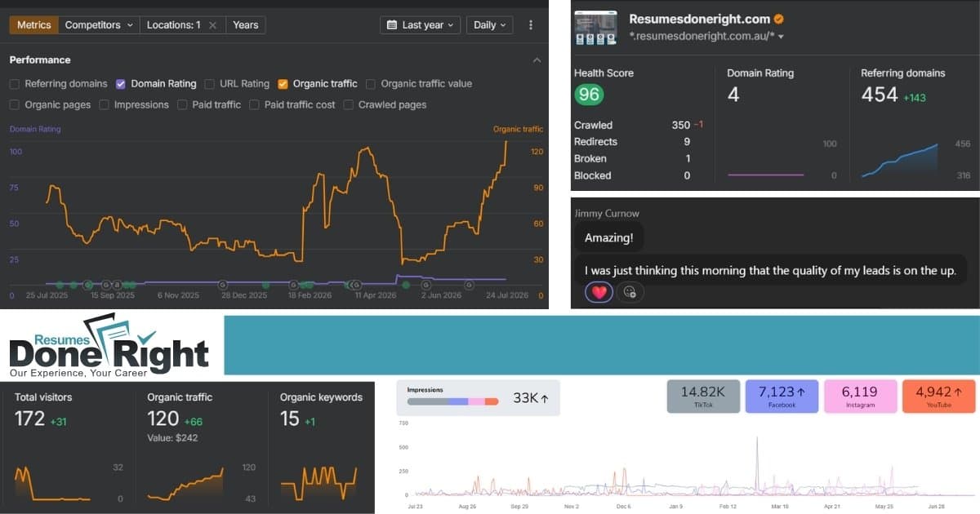The image size is (980, 514).
Task: Open the add reaction emoji icon
Action: coord(630,292)
